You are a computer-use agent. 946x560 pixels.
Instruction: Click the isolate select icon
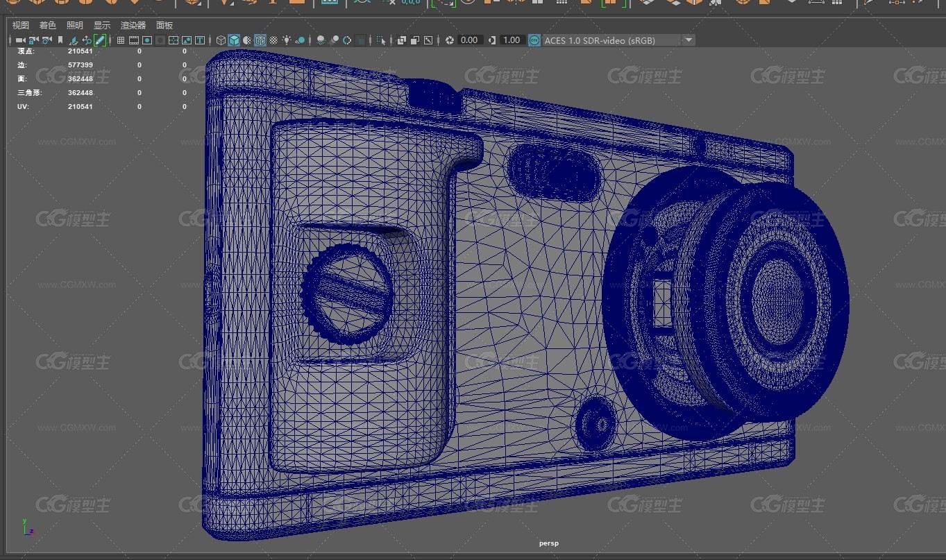[382, 40]
